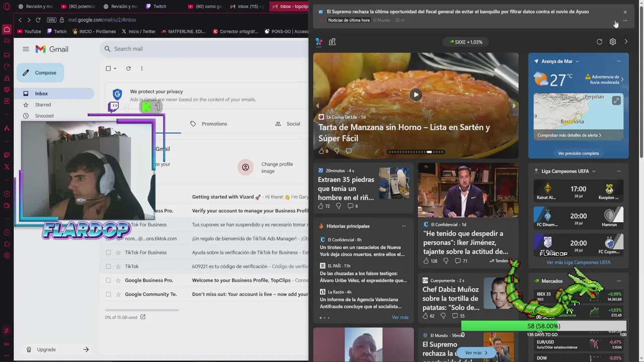Open weather widget three-dot menu
Image resolution: width=644 pixels, height=362 pixels.
[x=619, y=61]
